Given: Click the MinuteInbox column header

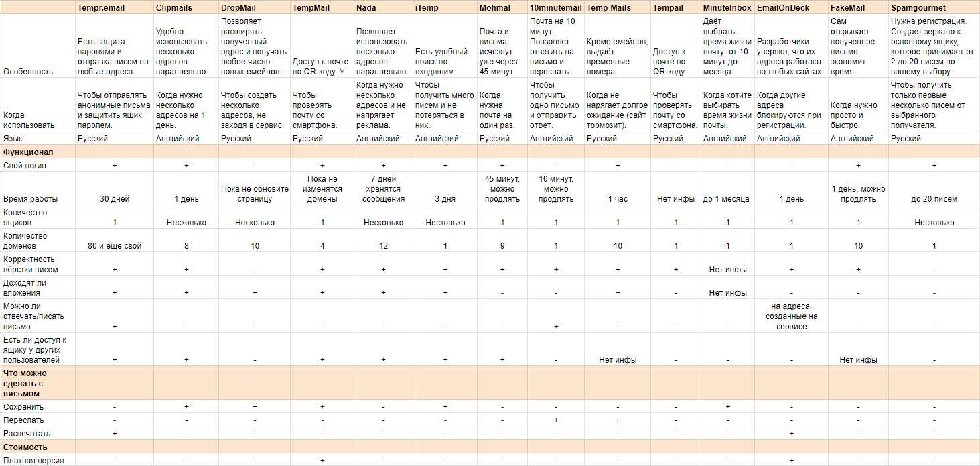Looking at the screenshot, I should pyautogui.click(x=727, y=8).
